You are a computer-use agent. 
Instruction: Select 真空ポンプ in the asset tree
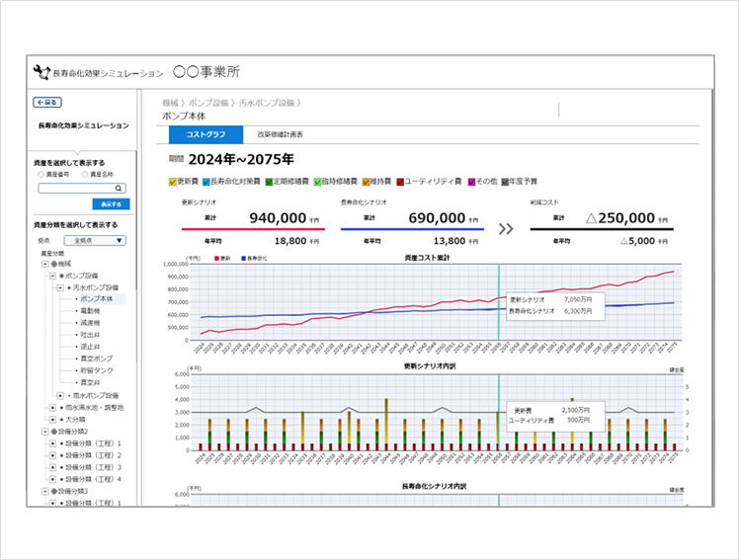click(97, 359)
